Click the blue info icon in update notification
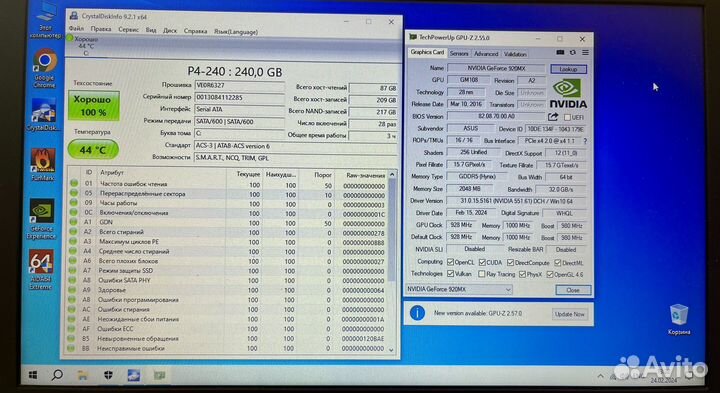Image resolution: width=720 pixels, height=393 pixels. [417, 313]
